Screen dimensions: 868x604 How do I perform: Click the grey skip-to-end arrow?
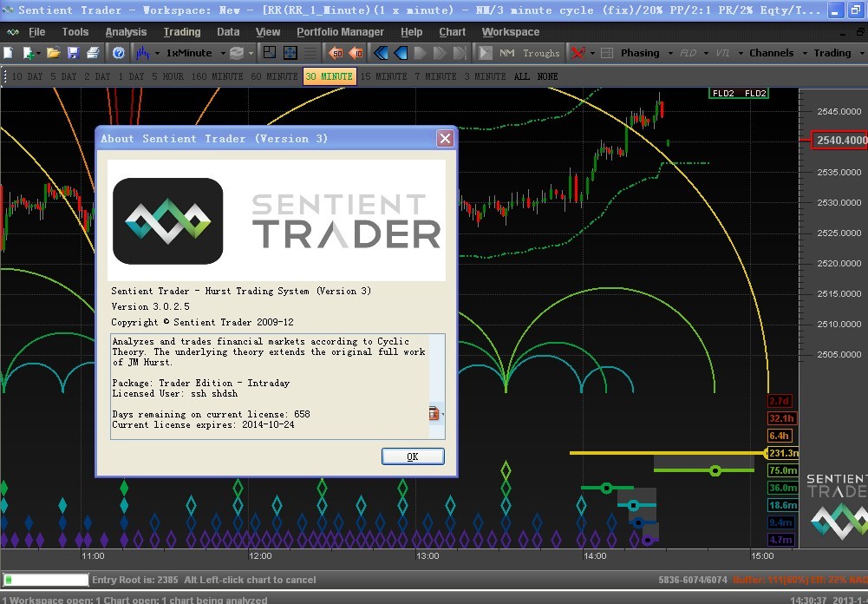460,53
